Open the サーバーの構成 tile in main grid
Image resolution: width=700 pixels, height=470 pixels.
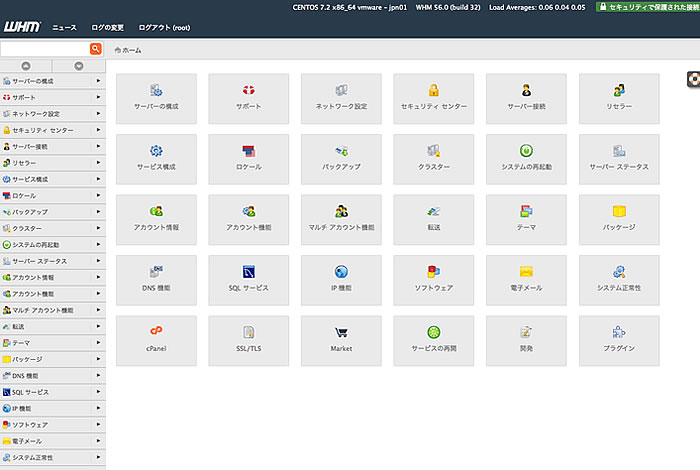coord(156,96)
